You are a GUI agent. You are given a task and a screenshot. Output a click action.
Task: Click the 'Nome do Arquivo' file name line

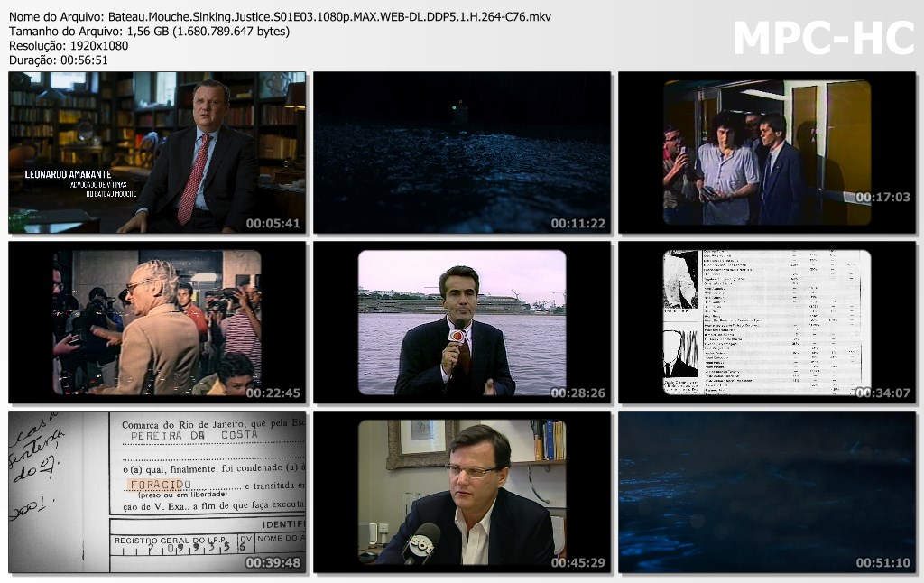[280, 17]
